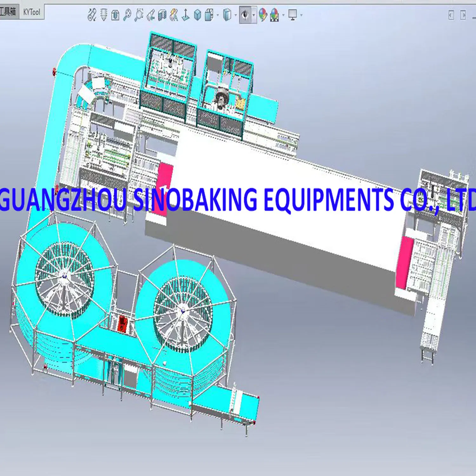Click the annotation view icon with letter A
Viewport: 476px width, 476px height.
(174, 15)
